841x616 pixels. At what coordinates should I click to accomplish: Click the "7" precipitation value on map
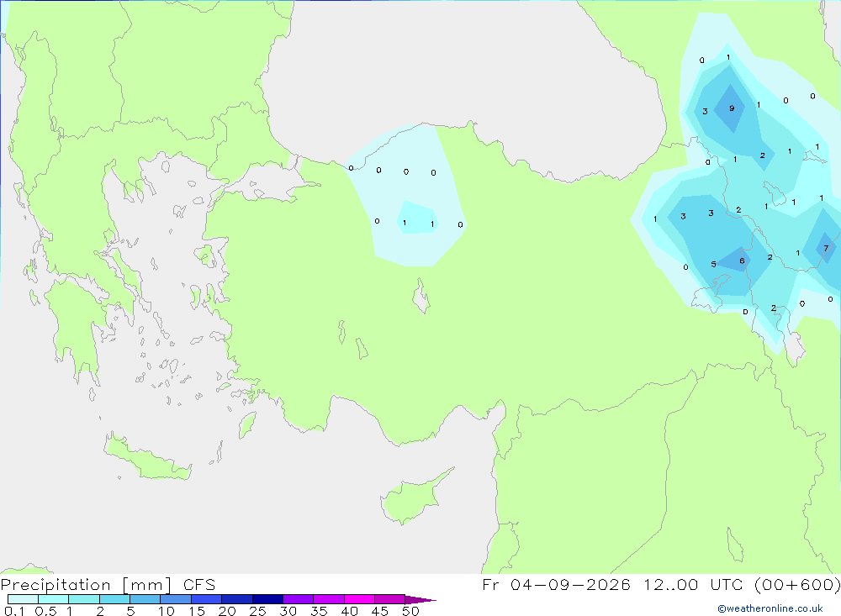point(826,248)
